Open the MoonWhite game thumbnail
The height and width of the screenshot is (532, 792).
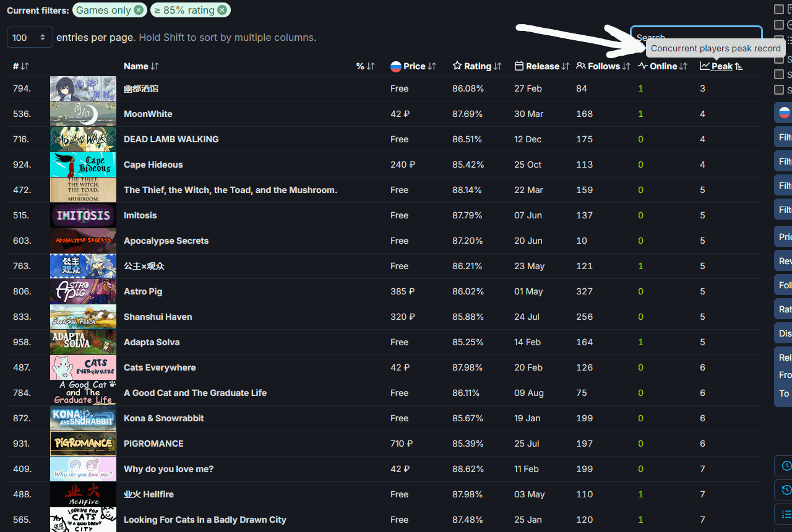pos(83,114)
